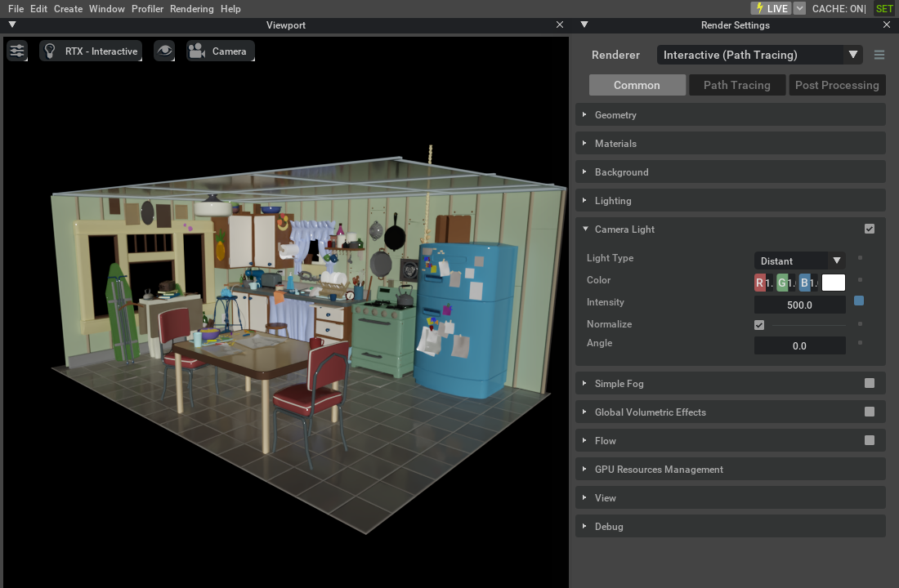Toggle the LIVE sync button
This screenshot has height=588, width=899.
tap(772, 8)
